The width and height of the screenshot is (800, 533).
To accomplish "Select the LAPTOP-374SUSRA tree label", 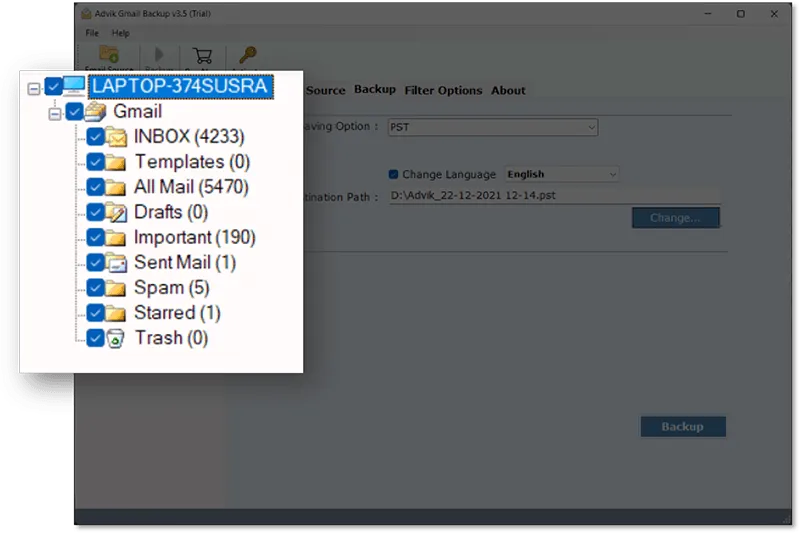I will coord(181,86).
